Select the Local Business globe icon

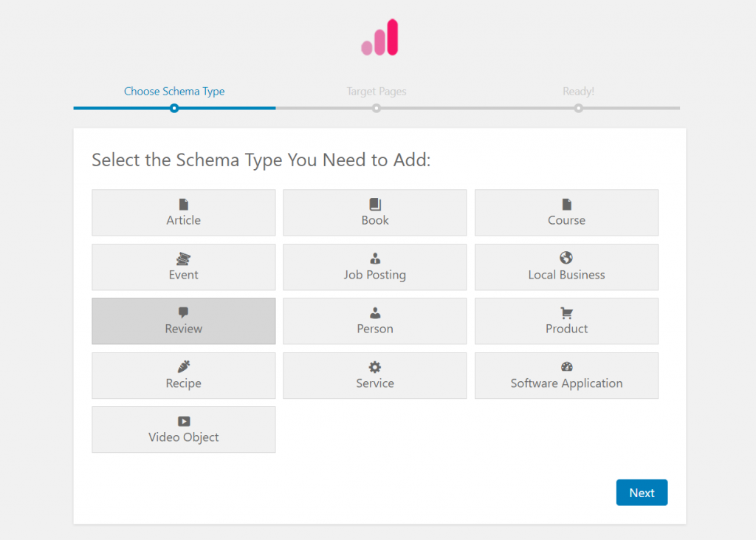pos(566,259)
